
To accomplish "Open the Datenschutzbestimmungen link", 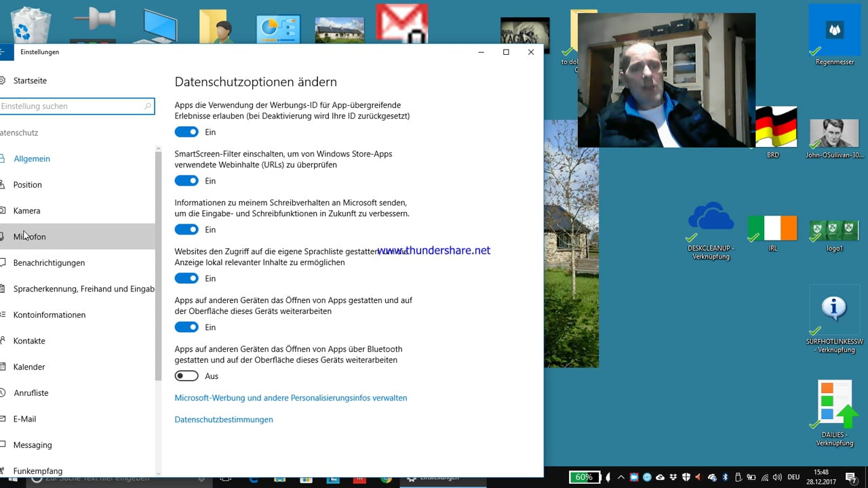I will tap(224, 420).
